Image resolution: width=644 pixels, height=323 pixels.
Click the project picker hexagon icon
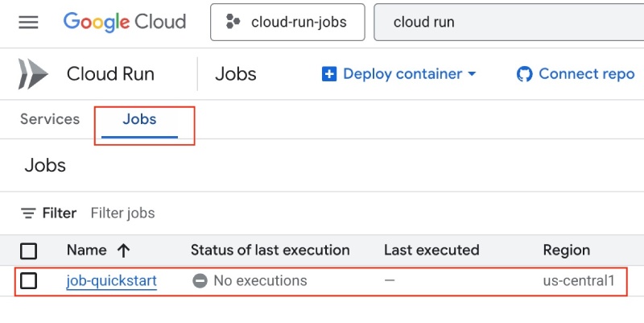pyautogui.click(x=233, y=22)
